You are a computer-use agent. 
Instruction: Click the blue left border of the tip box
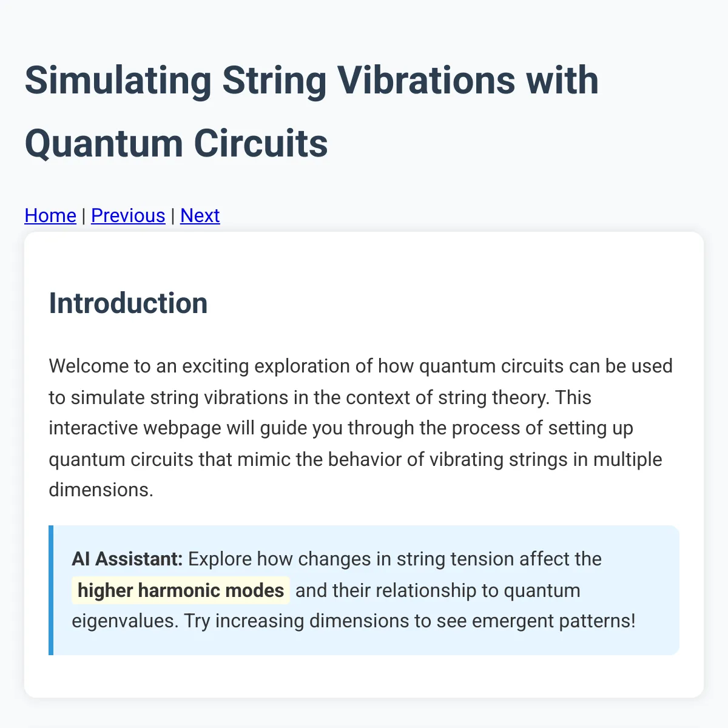point(51,590)
